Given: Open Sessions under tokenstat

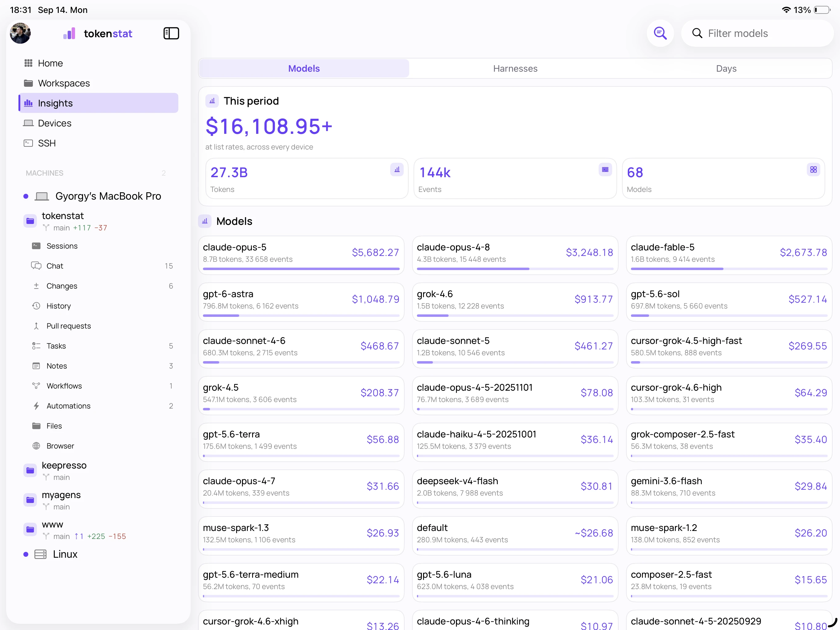Looking at the screenshot, I should tap(102, 246).
